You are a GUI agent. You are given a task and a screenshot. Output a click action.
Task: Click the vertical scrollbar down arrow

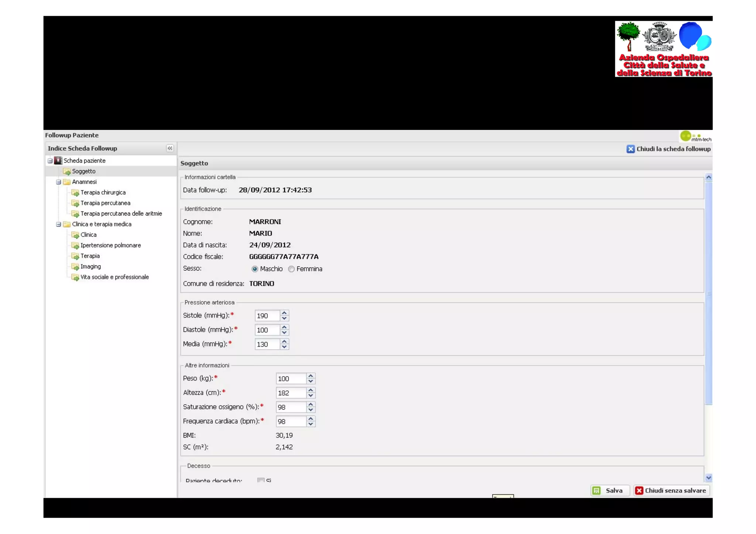[x=708, y=478]
